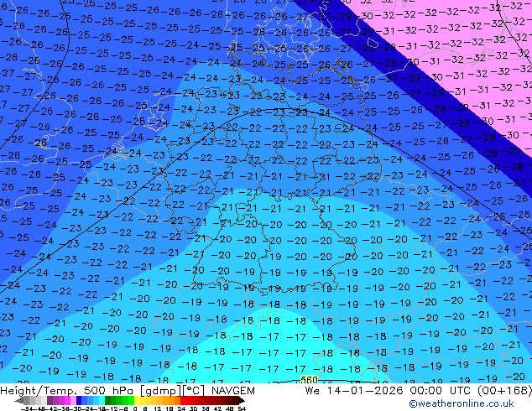Viewport: 532px width, 411px height.
Task: Click the [°C] unit label
Action: tap(192, 391)
